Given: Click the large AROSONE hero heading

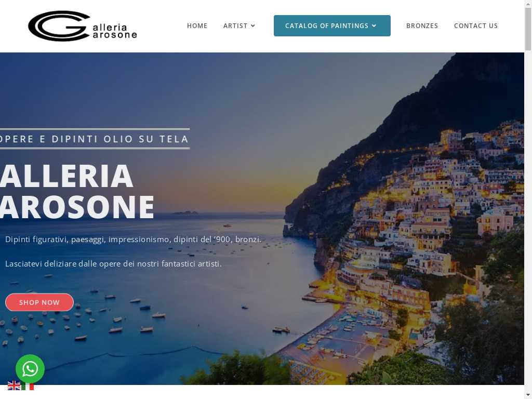Looking at the screenshot, I should tap(77, 207).
